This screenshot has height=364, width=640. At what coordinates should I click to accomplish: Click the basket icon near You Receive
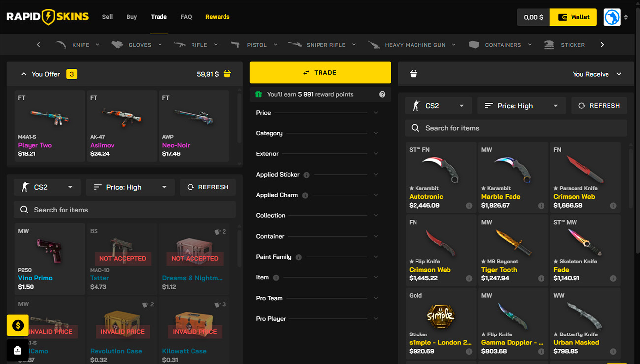pos(414,74)
